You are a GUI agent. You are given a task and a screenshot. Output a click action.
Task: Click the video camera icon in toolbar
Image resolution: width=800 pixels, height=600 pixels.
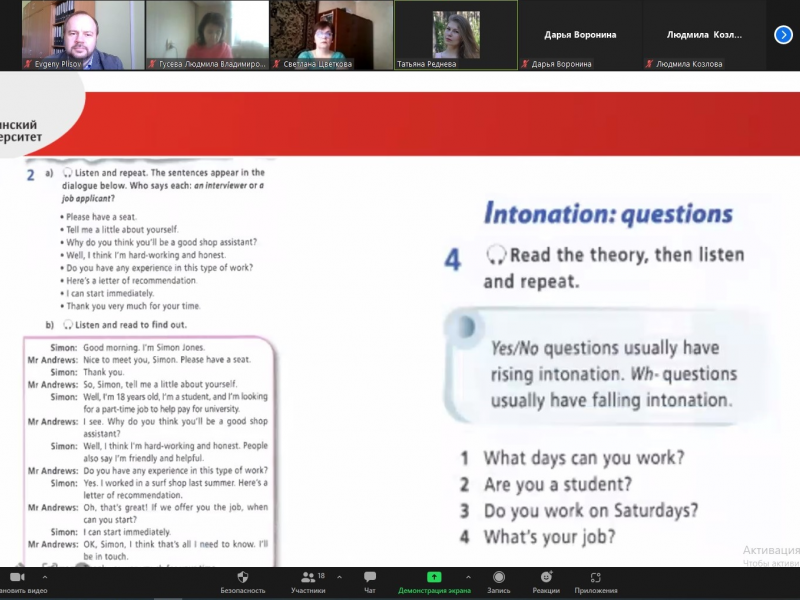[16, 578]
